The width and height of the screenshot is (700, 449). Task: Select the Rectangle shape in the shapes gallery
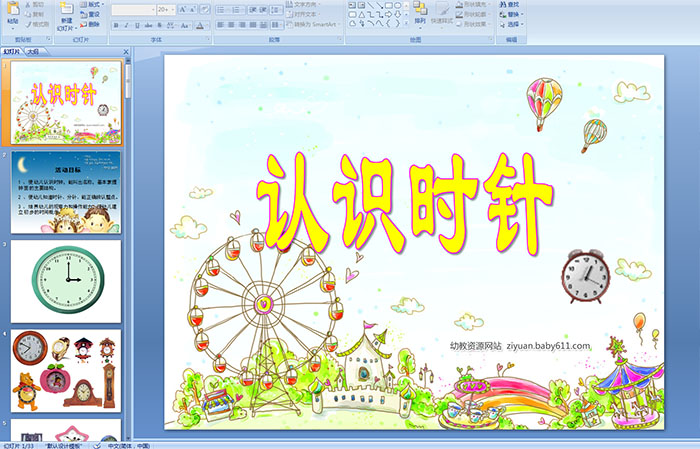pos(389,5)
